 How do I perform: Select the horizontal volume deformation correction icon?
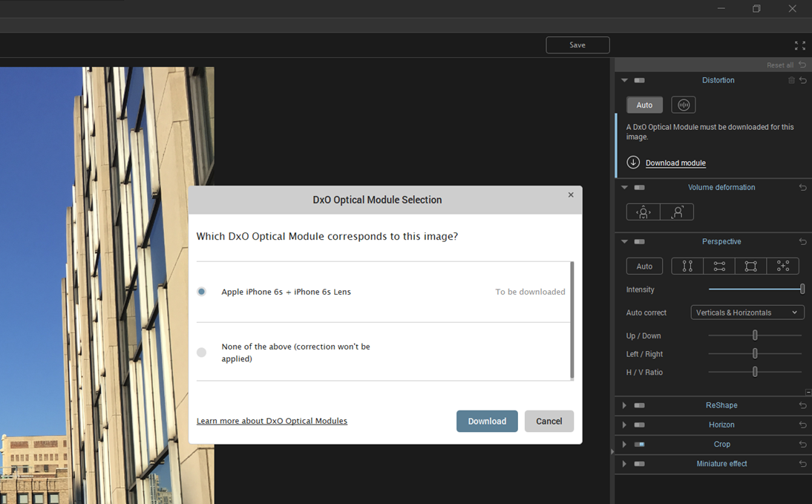[642, 212]
